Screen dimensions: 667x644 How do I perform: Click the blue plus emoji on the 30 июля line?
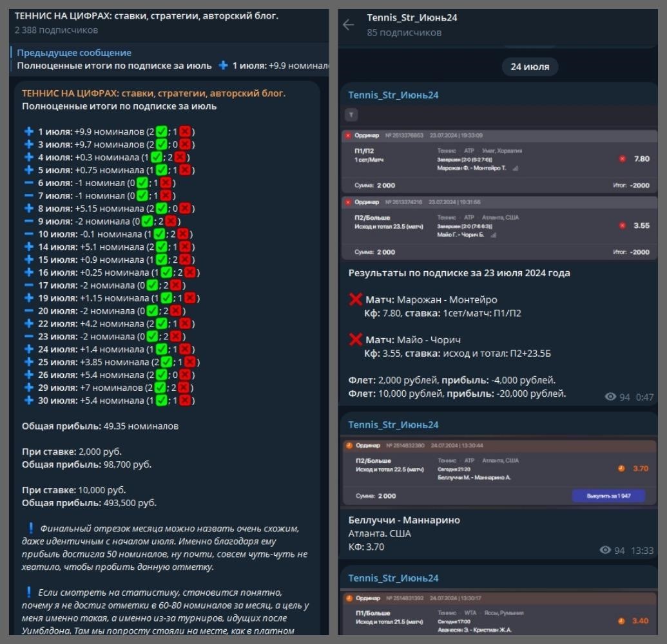point(28,401)
